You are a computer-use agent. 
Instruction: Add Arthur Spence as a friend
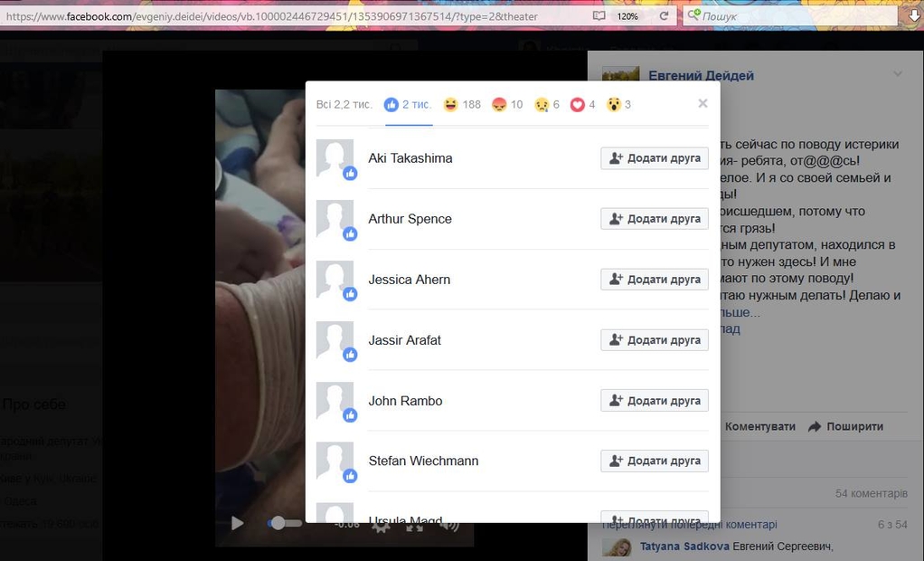point(655,219)
